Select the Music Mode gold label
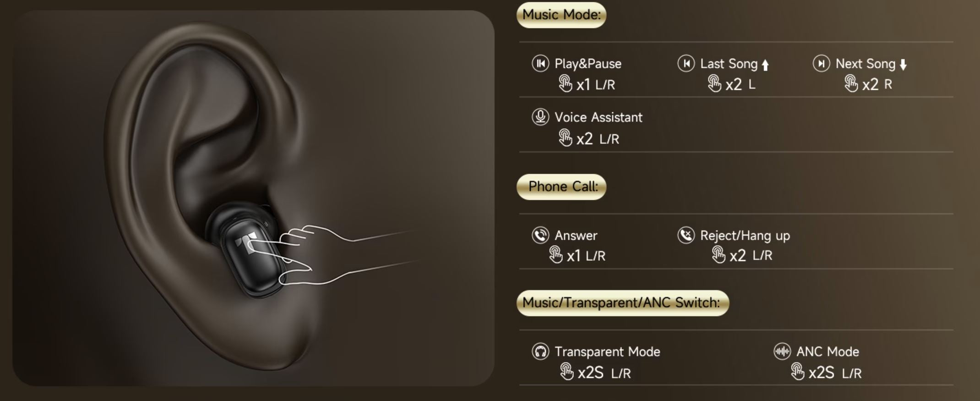This screenshot has width=980, height=401. [x=561, y=15]
